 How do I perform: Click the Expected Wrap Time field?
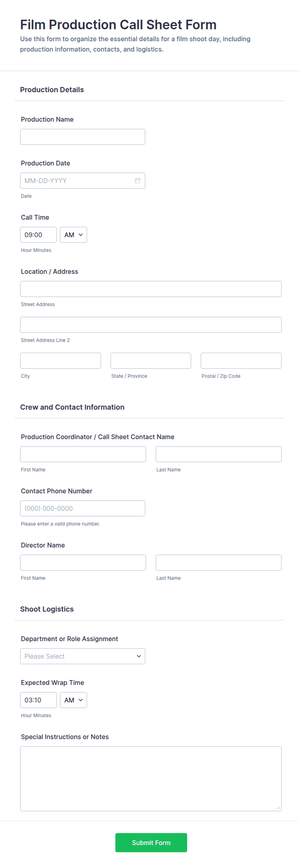[38, 700]
